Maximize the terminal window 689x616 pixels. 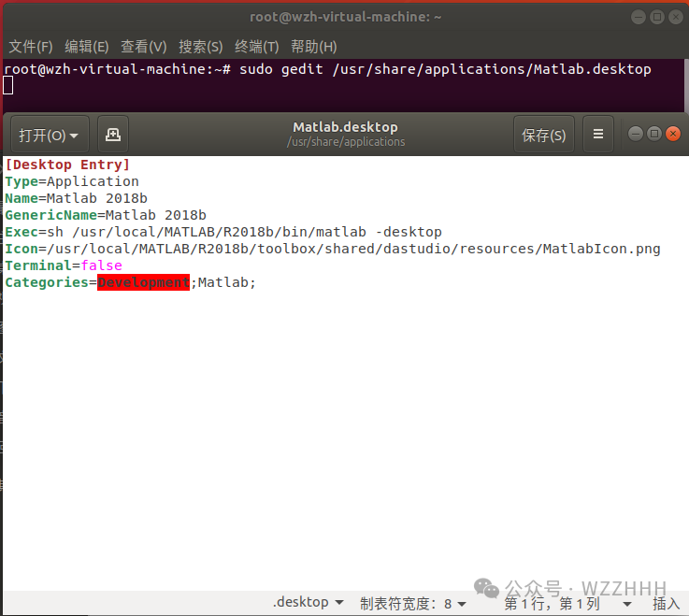tap(657, 17)
